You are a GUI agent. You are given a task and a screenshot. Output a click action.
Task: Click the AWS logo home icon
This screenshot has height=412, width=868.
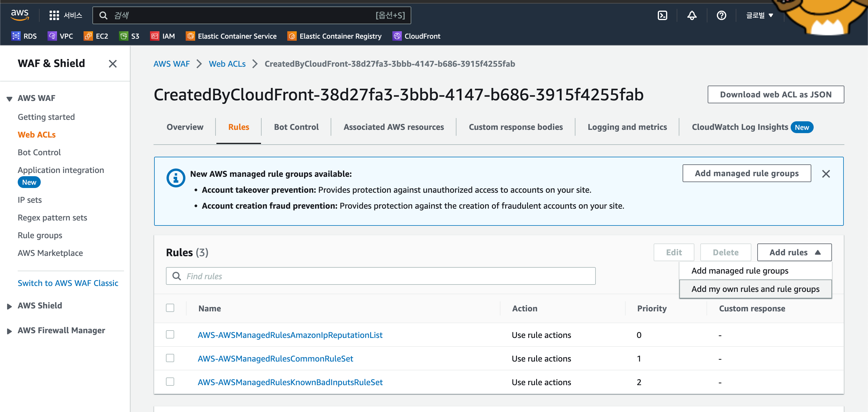coord(20,15)
